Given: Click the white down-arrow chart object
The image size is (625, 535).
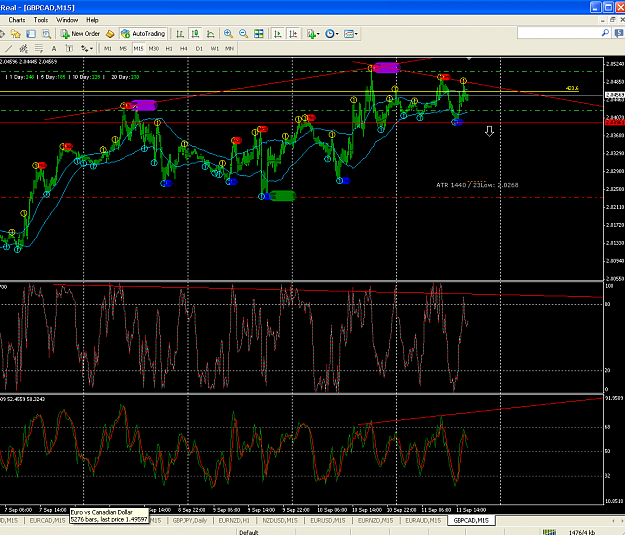Looking at the screenshot, I should coord(489,131).
